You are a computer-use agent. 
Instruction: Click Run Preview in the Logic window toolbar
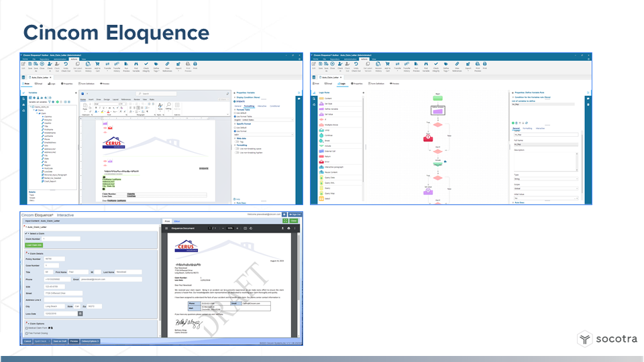(x=417, y=66)
